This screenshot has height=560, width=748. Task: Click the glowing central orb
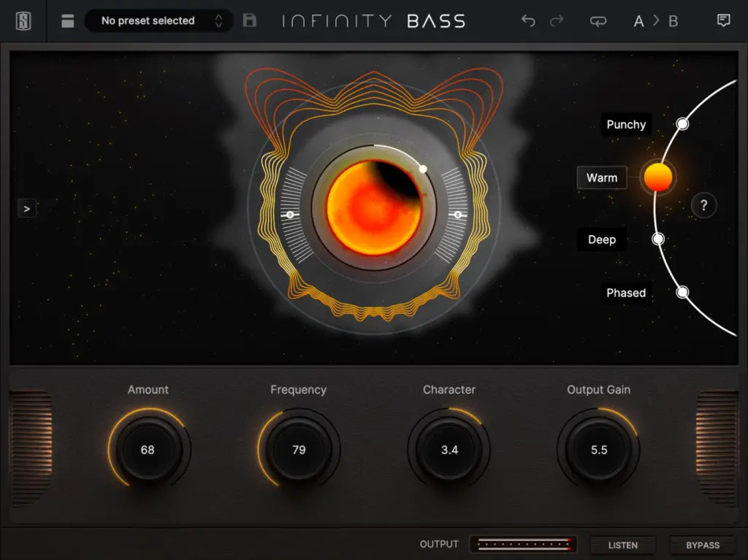[x=373, y=208]
